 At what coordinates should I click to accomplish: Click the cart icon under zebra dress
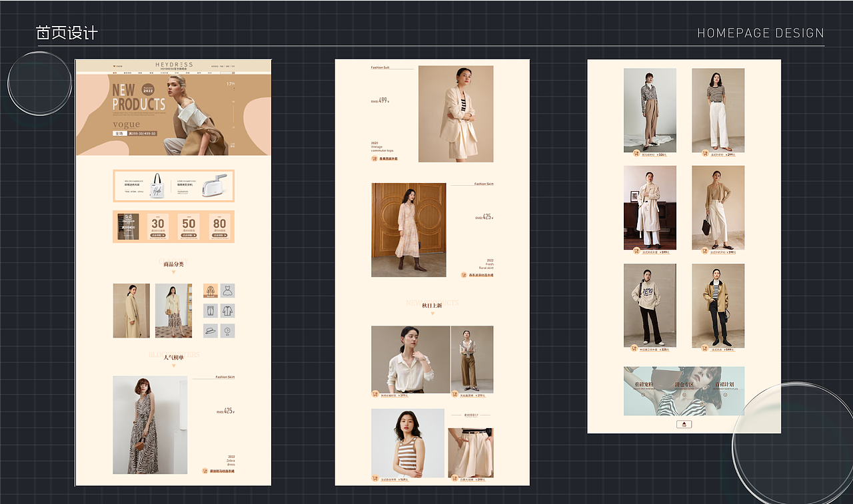click(x=205, y=471)
